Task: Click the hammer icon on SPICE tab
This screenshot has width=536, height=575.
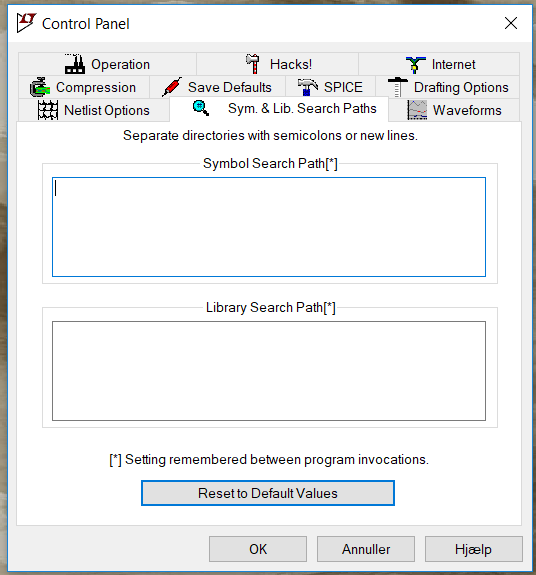Action: click(x=307, y=87)
